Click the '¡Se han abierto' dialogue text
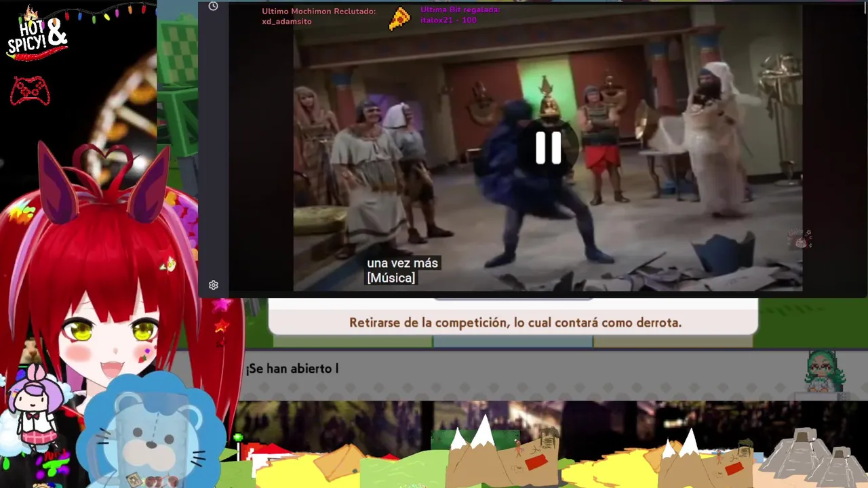The height and width of the screenshot is (488, 868). pyautogui.click(x=292, y=369)
